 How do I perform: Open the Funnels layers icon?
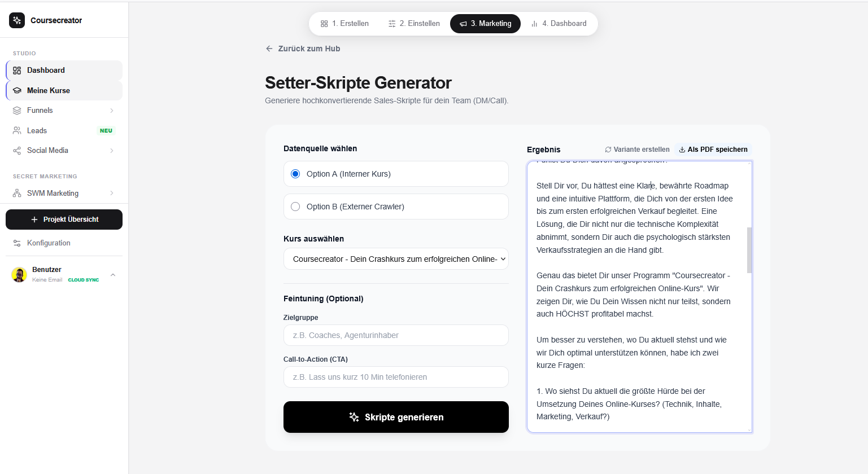pos(17,111)
